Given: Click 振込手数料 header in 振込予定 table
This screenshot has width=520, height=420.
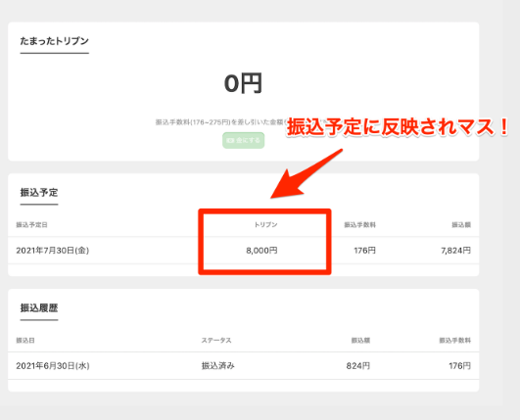Looking at the screenshot, I should (359, 225).
